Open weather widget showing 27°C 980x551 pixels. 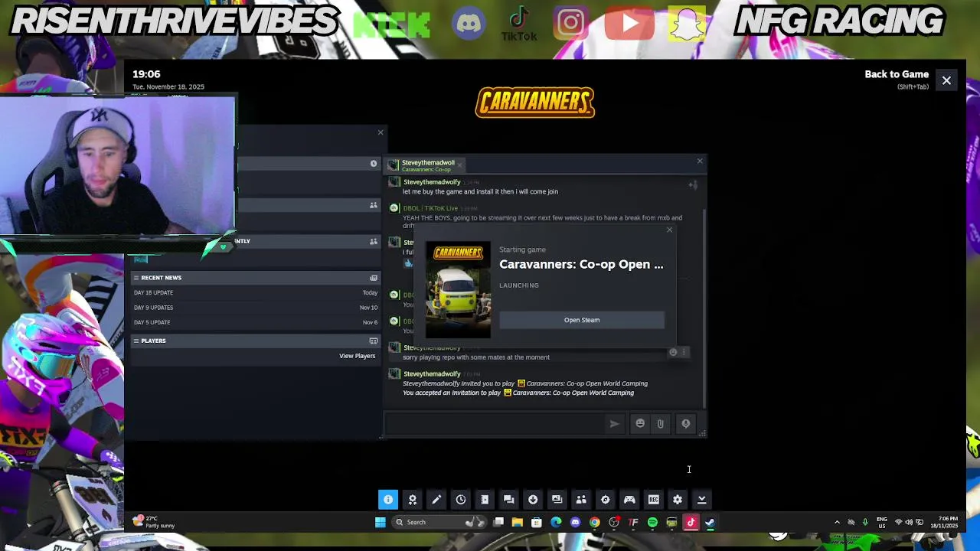click(x=153, y=522)
